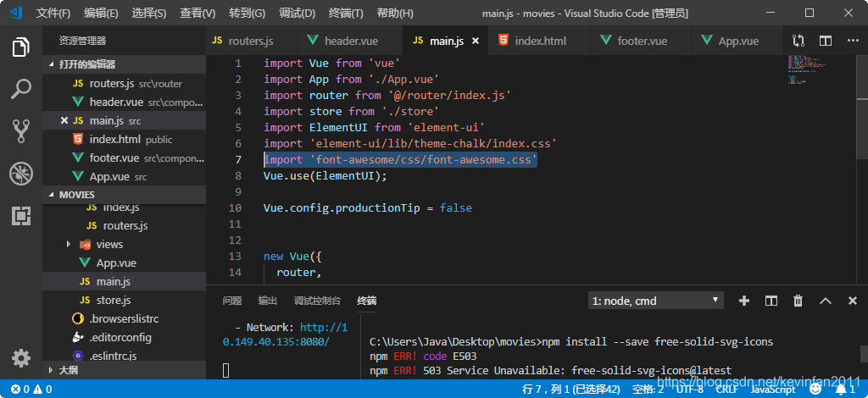Open the Manage gear settings icon
Viewport: 868px width, 398px height.
click(x=21, y=358)
